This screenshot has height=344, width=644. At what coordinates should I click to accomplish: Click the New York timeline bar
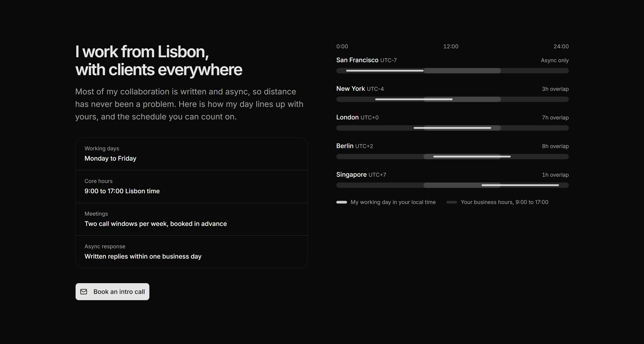[x=452, y=99]
